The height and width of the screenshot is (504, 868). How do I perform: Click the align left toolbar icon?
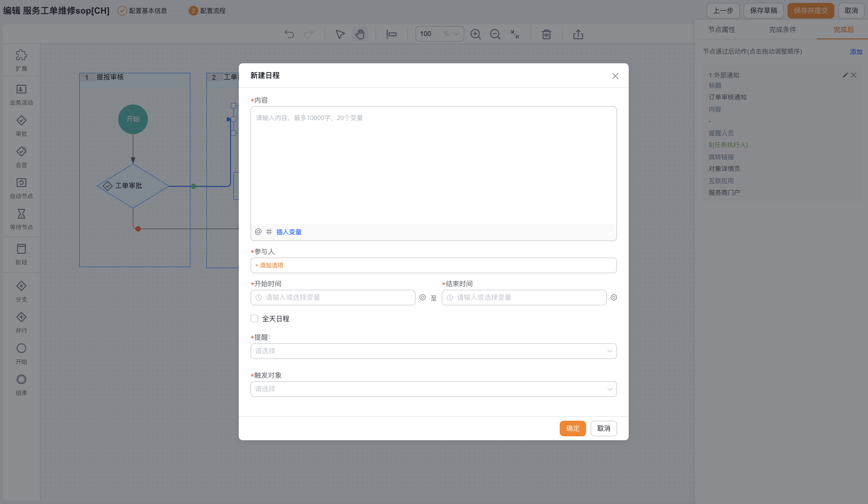(392, 34)
